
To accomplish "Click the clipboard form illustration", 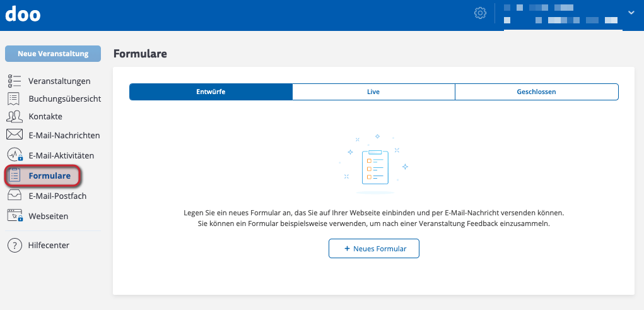I will coord(375,166).
